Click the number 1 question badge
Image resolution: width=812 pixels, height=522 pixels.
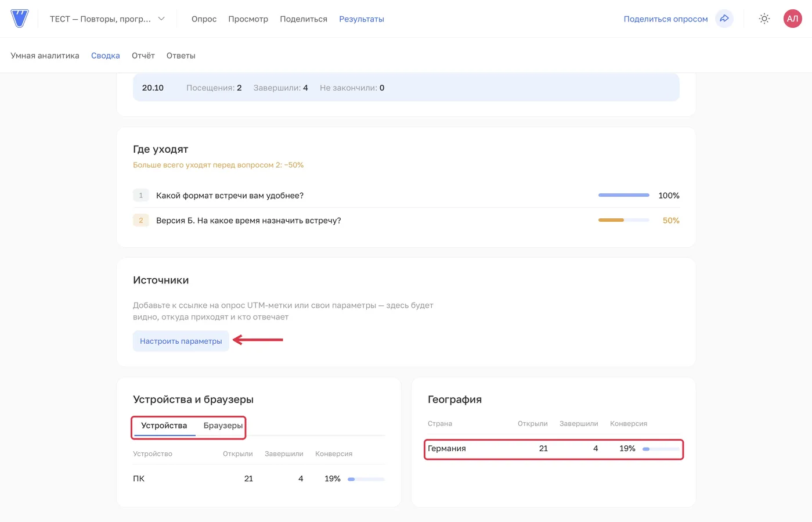[x=141, y=196]
